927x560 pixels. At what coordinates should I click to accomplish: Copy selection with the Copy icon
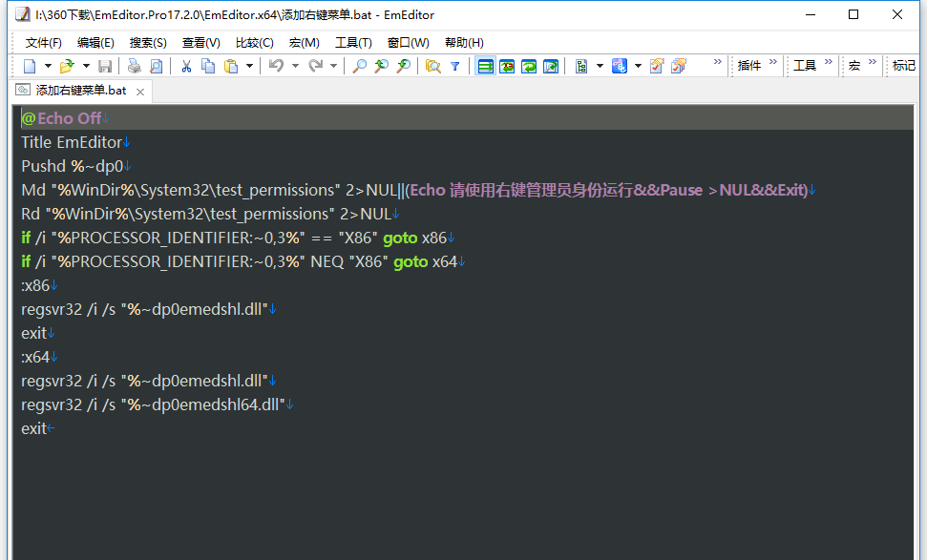(x=206, y=65)
